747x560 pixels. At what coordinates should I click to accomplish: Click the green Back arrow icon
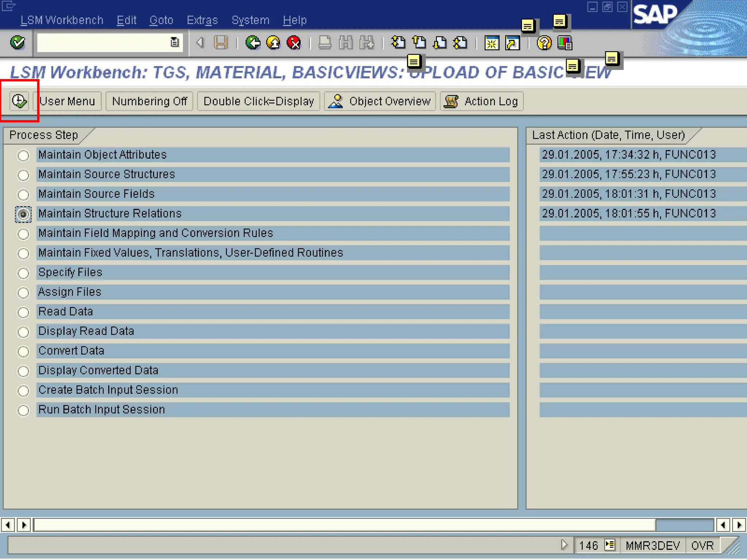[x=252, y=43]
